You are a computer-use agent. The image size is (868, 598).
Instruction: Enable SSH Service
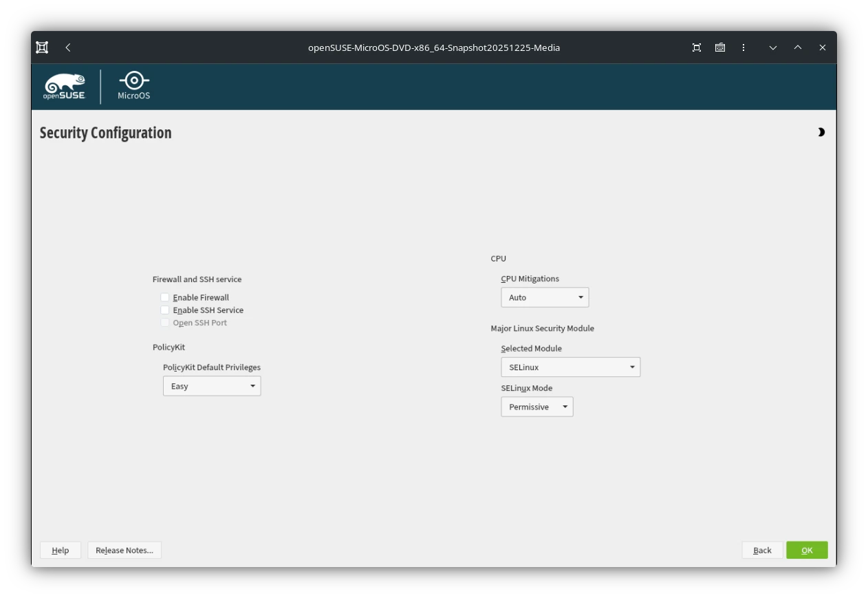tap(165, 310)
